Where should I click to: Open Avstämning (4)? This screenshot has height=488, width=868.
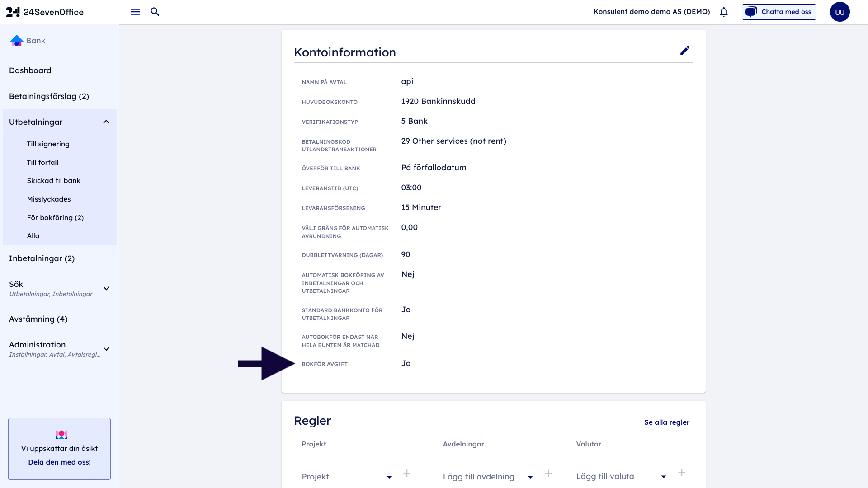coord(38,319)
